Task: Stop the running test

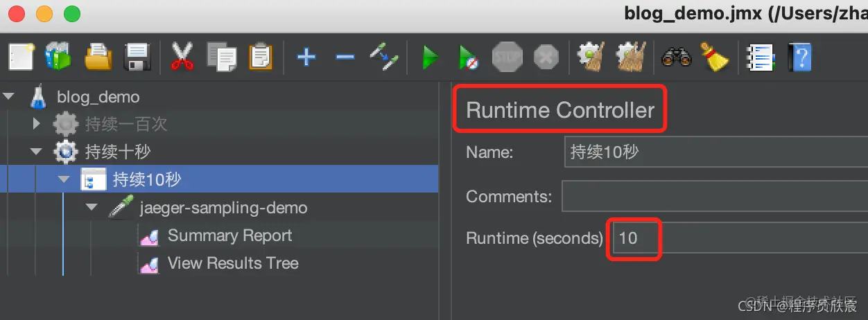Action: coord(507,57)
